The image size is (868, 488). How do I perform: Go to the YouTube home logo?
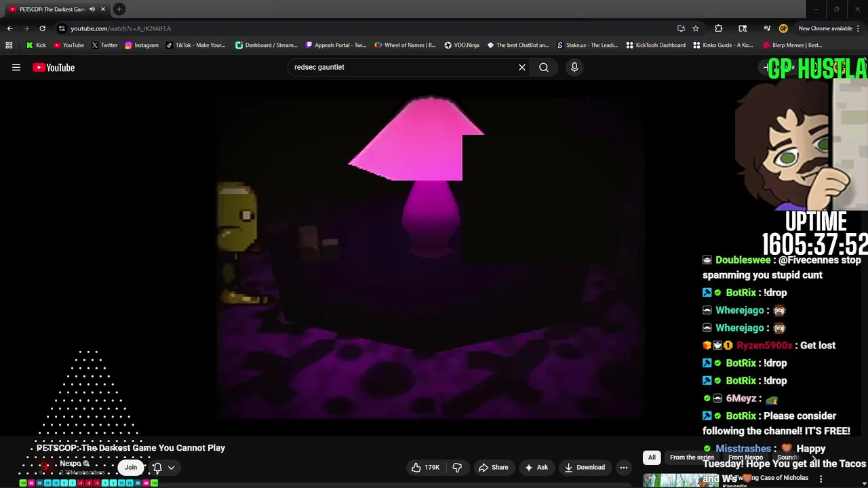click(x=54, y=67)
